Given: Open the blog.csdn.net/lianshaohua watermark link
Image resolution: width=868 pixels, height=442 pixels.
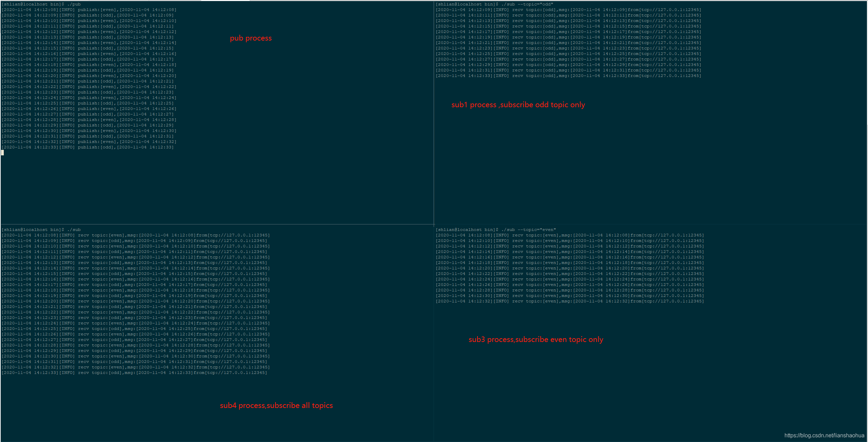Looking at the screenshot, I should click(x=824, y=435).
